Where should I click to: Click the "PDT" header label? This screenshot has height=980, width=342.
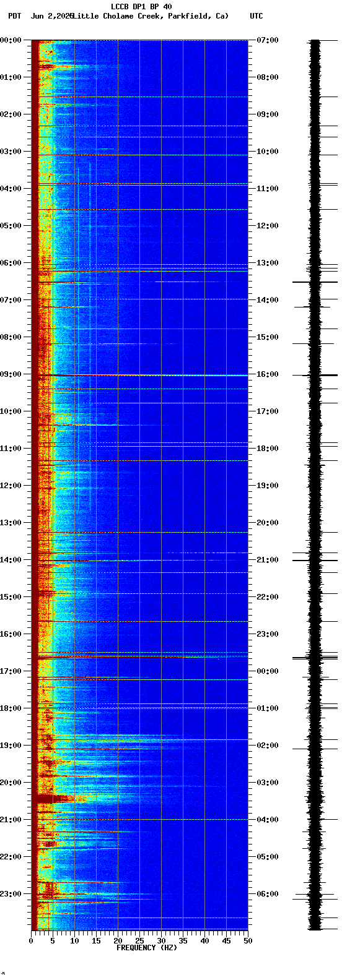point(14,16)
